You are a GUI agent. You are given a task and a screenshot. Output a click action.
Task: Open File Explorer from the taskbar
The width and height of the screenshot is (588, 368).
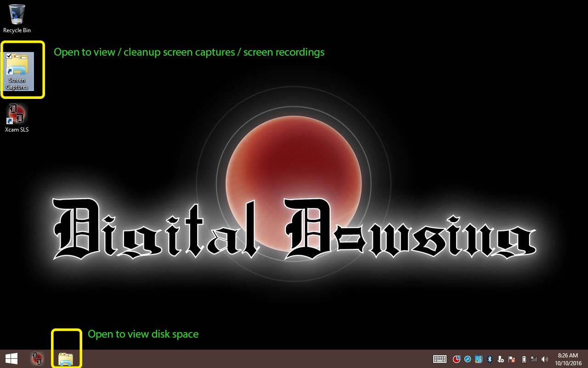[x=66, y=359]
